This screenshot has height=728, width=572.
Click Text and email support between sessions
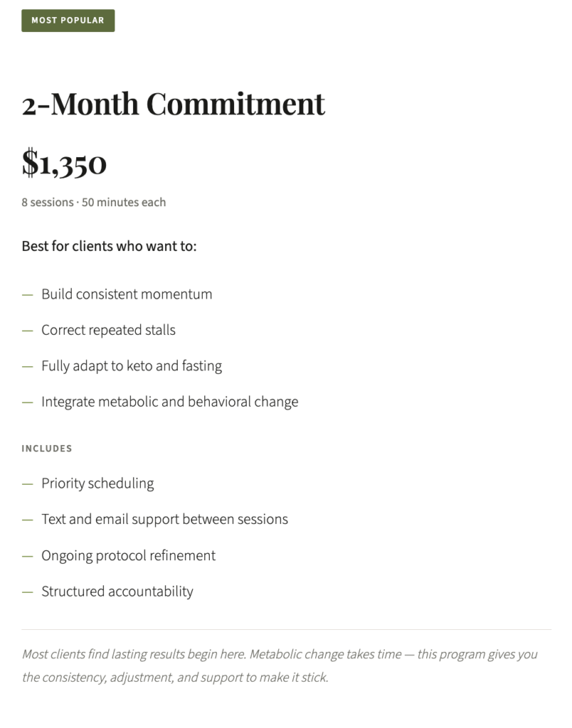pyautogui.click(x=164, y=519)
